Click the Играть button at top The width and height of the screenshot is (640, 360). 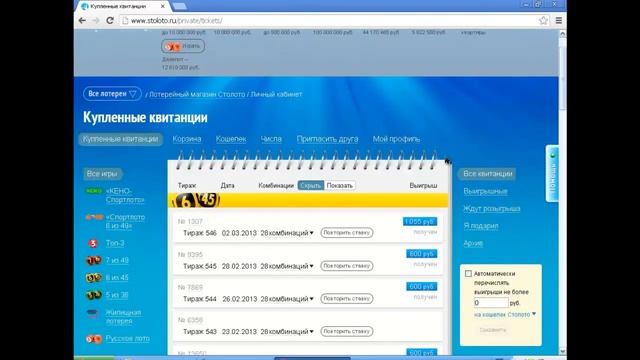click(183, 46)
